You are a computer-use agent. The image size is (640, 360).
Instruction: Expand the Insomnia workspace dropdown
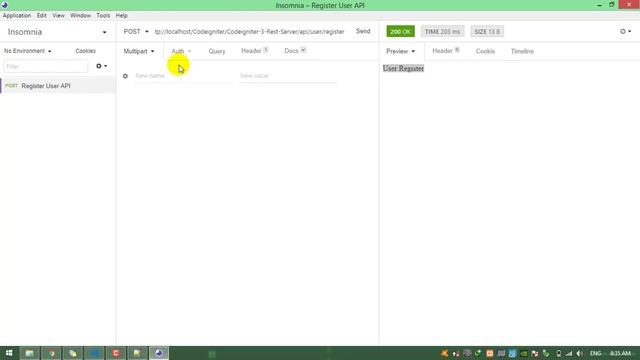coord(57,32)
